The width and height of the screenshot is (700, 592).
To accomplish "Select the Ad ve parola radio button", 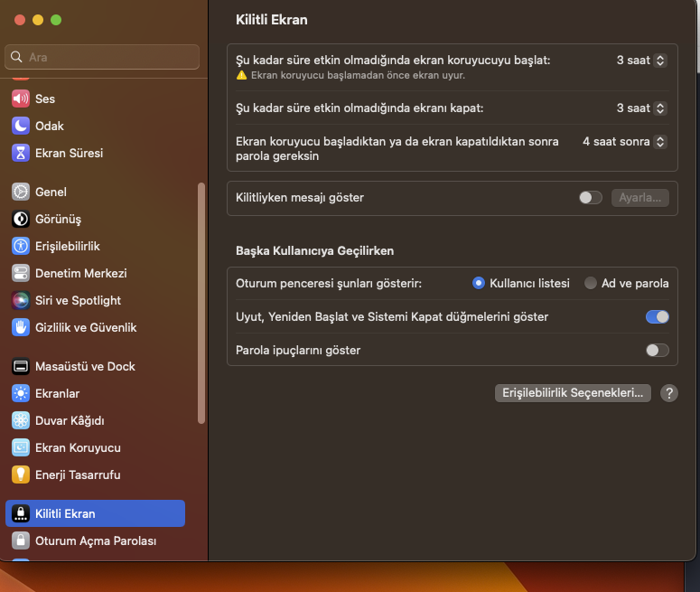I will pyautogui.click(x=591, y=283).
